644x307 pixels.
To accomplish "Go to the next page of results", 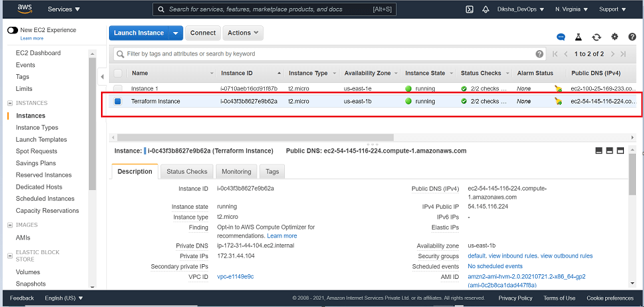I will (613, 54).
